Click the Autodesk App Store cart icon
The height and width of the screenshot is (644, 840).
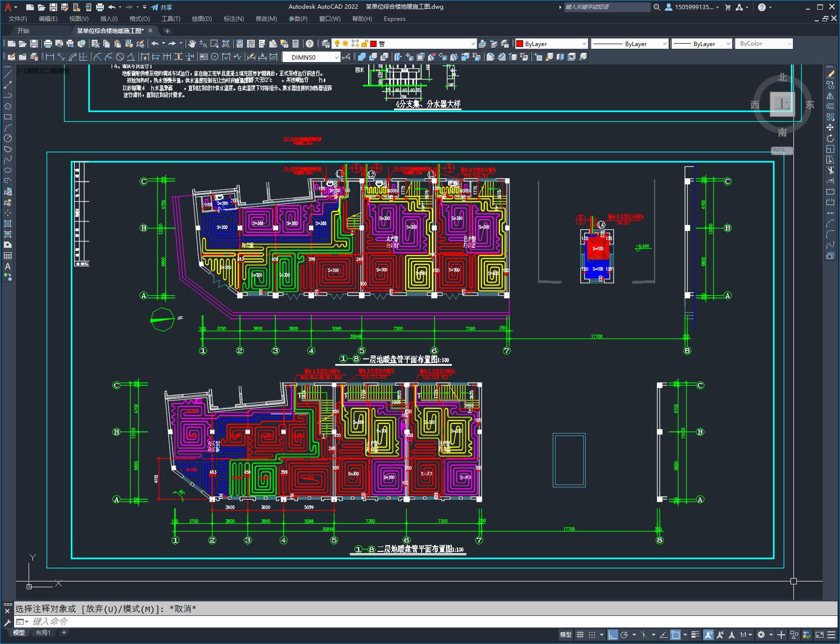click(x=727, y=7)
